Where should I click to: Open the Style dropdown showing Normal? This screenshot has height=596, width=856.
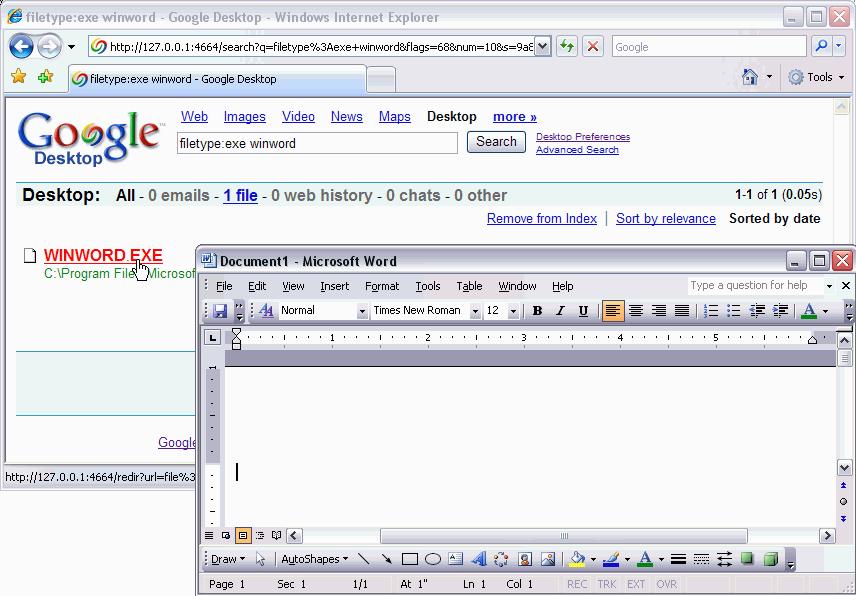(361, 311)
